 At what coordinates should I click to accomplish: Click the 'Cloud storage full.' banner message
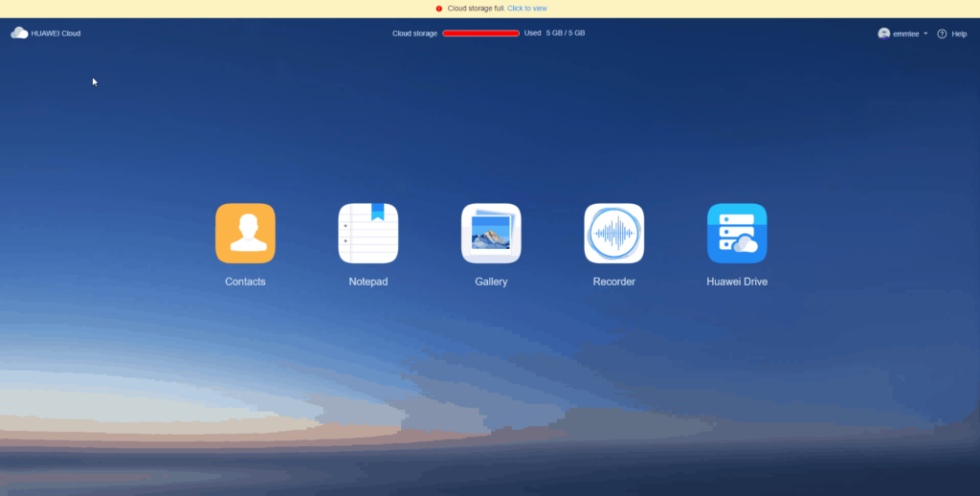476,9
